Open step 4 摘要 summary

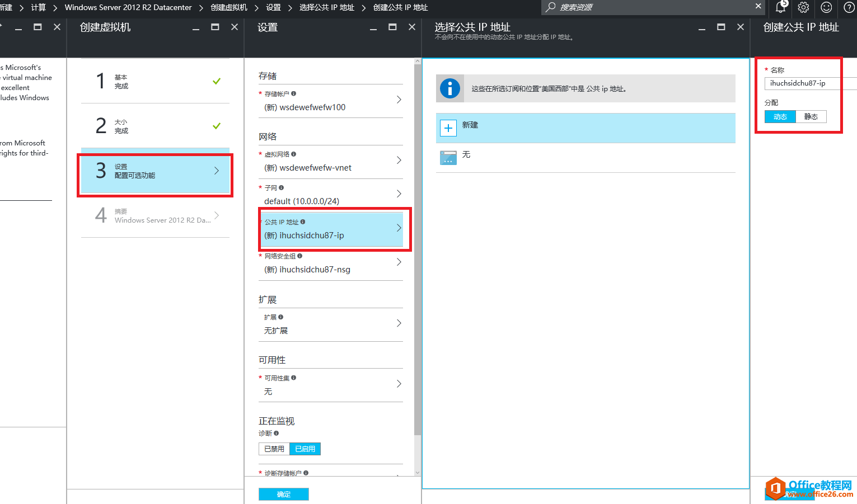click(155, 215)
